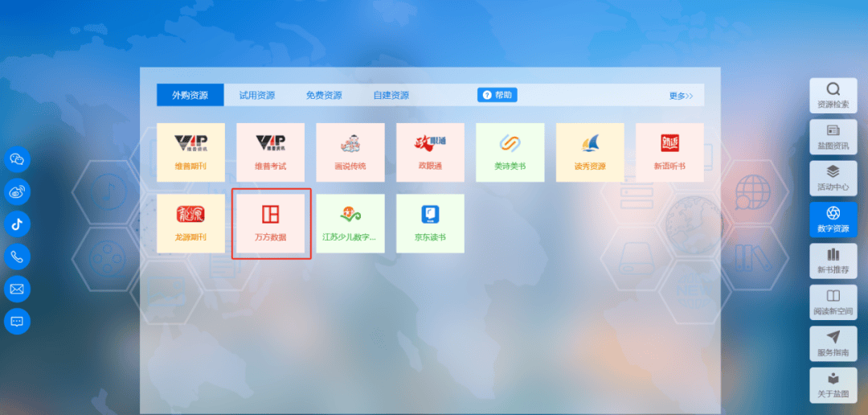868x415 pixels.
Task: Select 数字资源 digital resources button
Action: (x=833, y=220)
